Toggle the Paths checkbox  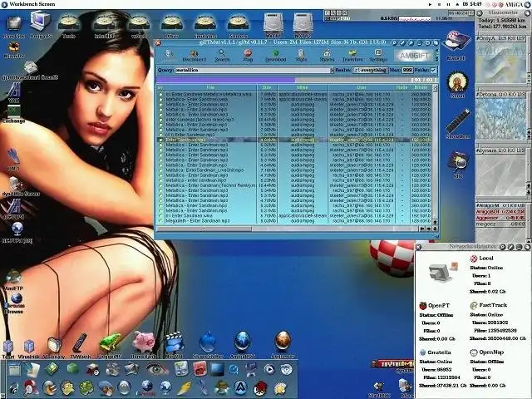[433, 70]
